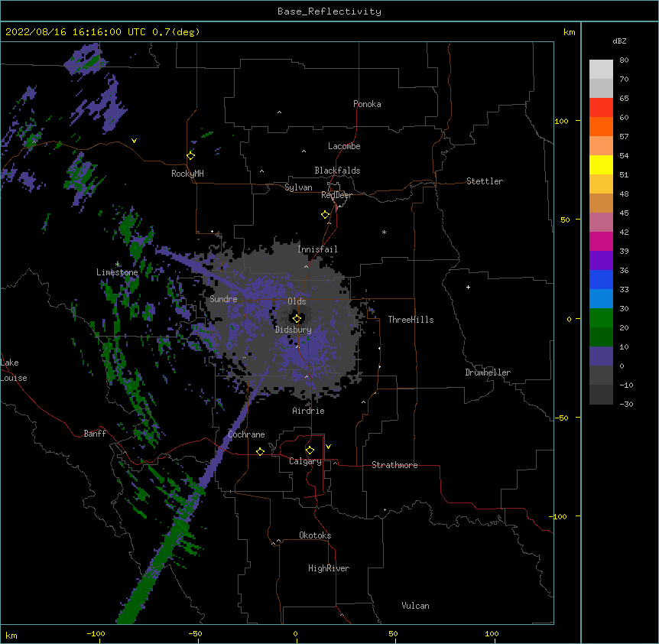This screenshot has height=644, width=659.
Task: Click the Sundre town label
Action: 223,299
